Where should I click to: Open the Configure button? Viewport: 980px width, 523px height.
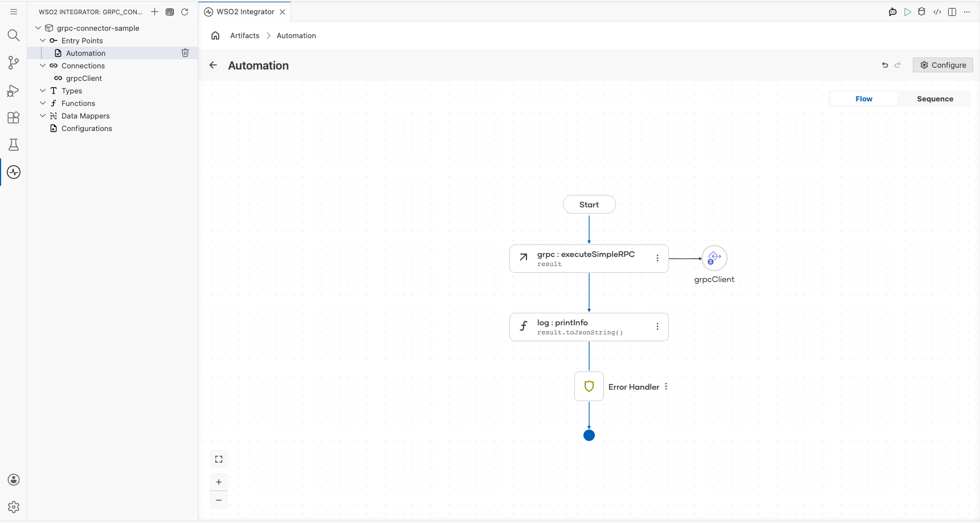click(943, 65)
